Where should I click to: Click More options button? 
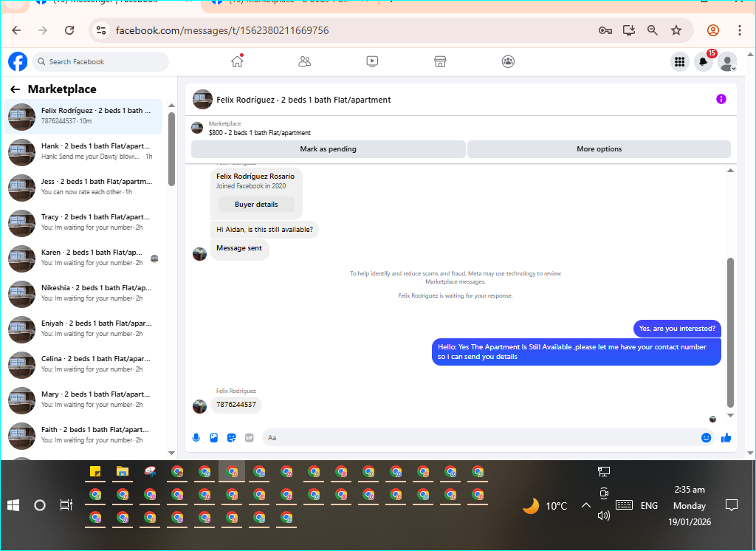pyautogui.click(x=599, y=149)
